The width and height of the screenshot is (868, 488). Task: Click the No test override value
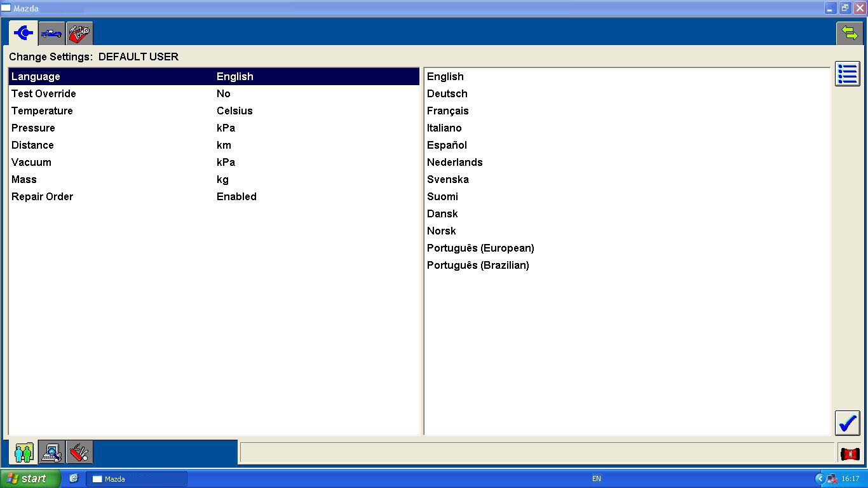point(223,93)
